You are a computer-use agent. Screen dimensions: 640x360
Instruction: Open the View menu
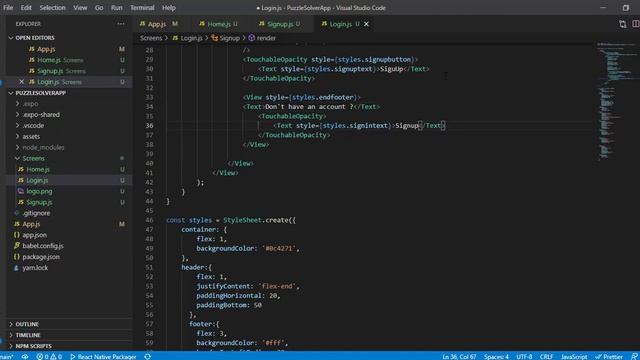80,8
